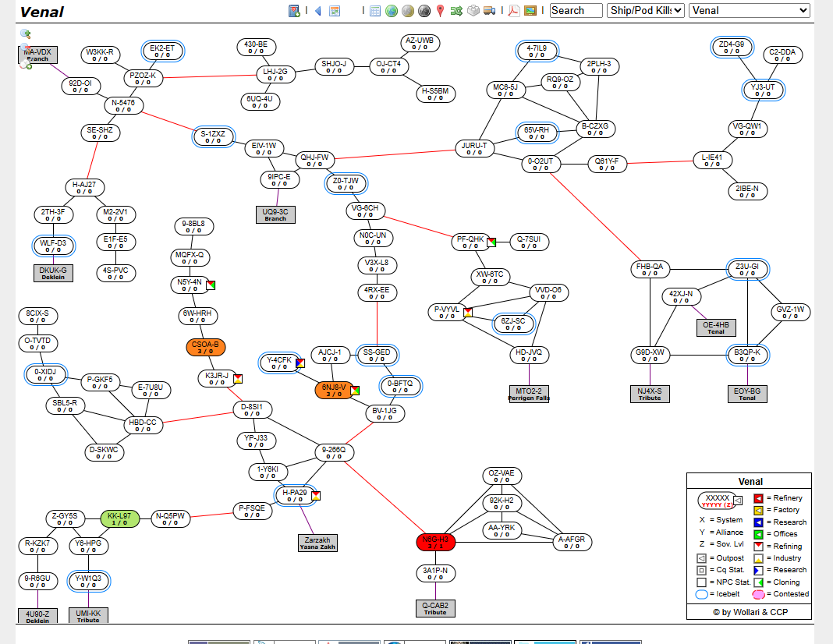Image resolution: width=833 pixels, height=644 pixels.
Task: Click the zoom out magnifier icon
Action: pyautogui.click(x=25, y=49)
